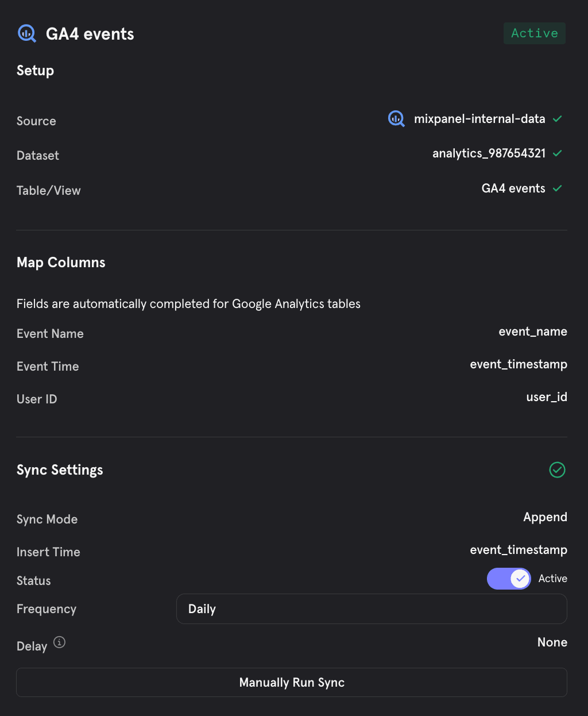Screen dimensions: 588x716
Task: Click the event_name mapped column value
Action: 533,332
